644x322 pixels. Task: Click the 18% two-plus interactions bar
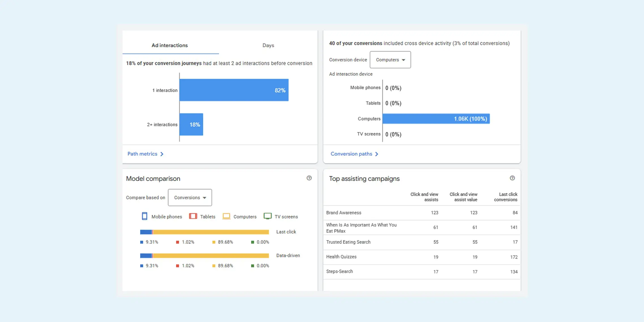point(191,125)
